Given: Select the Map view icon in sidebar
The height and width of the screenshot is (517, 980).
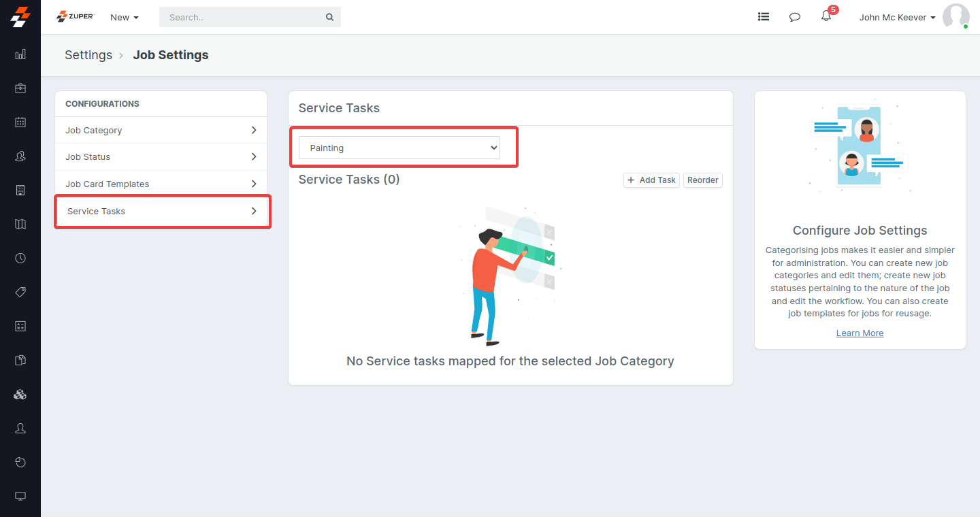Looking at the screenshot, I should [x=20, y=224].
